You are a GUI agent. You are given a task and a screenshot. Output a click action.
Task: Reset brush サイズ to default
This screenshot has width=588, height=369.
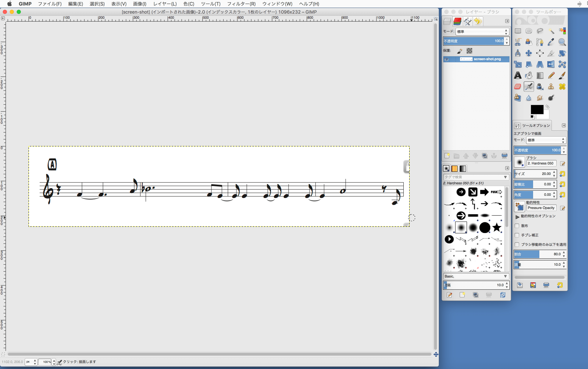click(x=562, y=174)
